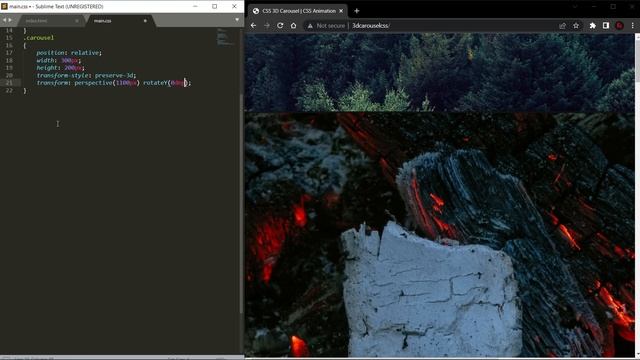
Task: Minimize the Sublime Text window
Action: tap(195, 6)
